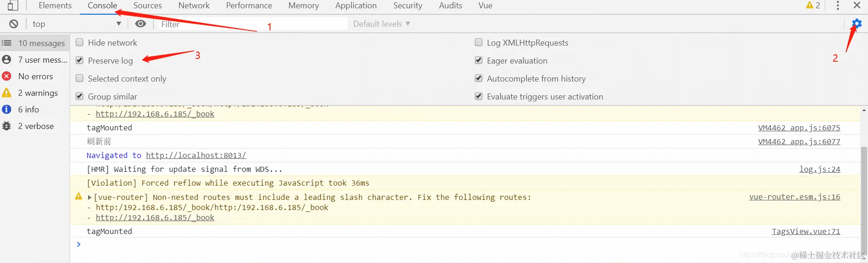Open the Security tab
The width and height of the screenshot is (868, 263).
click(407, 6)
